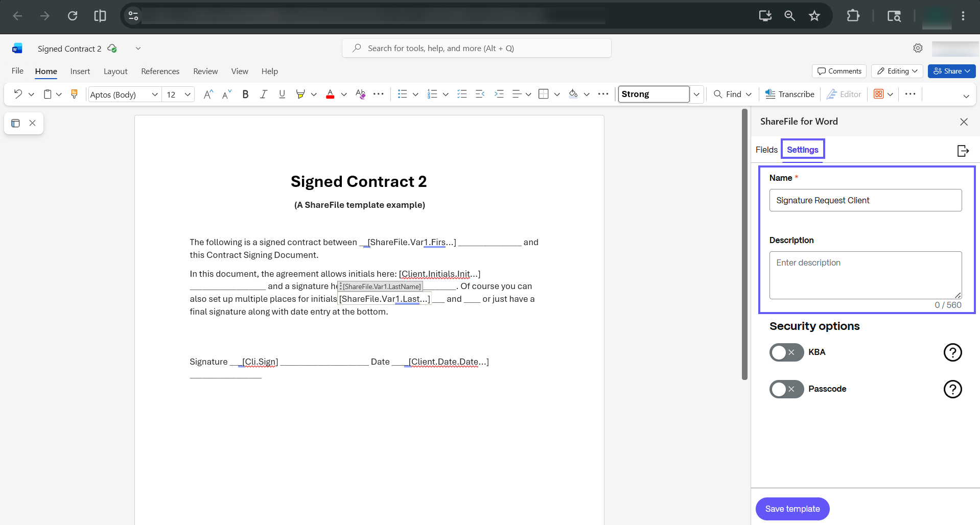Screen dimensions: 980x525
Task: Click the Description text area
Action: (866, 275)
